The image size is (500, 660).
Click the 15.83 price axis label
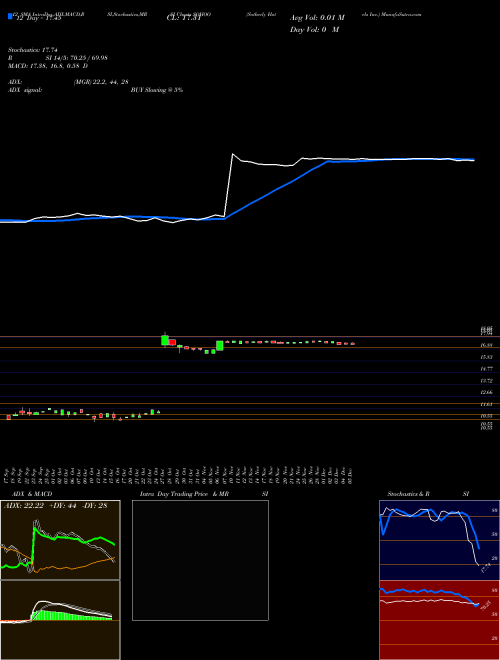tap(487, 357)
